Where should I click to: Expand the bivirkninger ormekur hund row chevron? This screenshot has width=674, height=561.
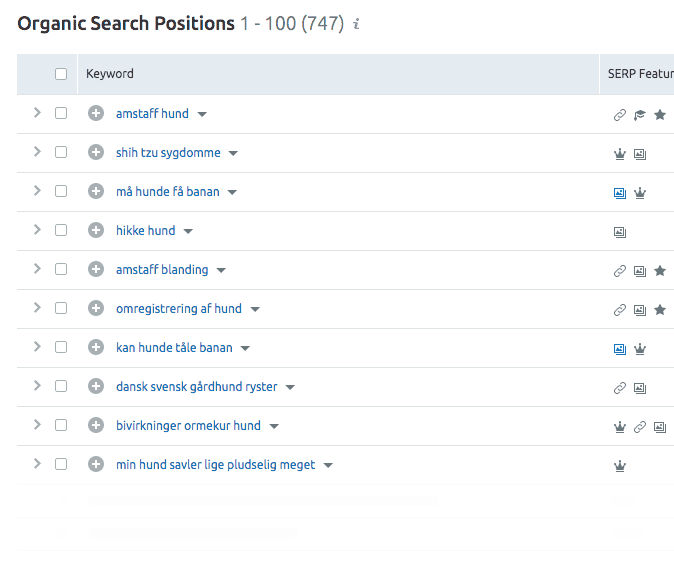coord(37,425)
